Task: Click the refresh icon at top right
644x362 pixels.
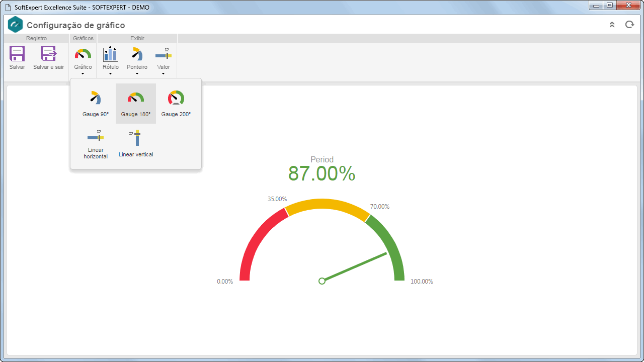Action: tap(629, 25)
